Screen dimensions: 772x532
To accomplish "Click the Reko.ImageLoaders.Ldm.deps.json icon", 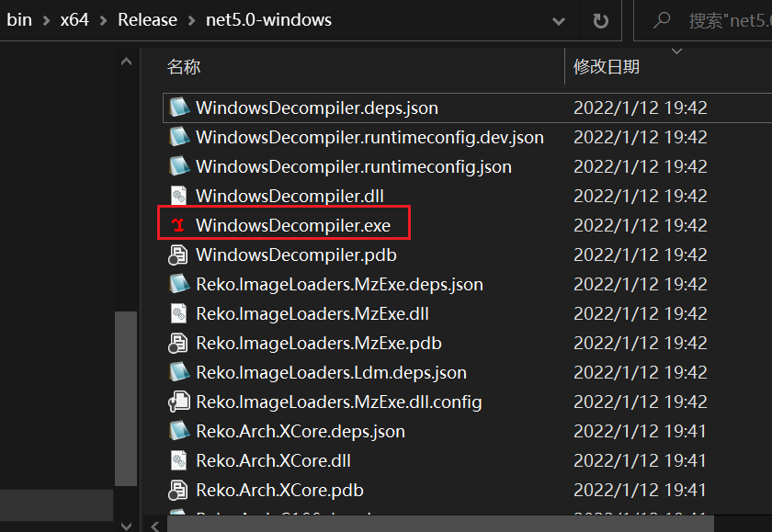I will pos(178,372).
